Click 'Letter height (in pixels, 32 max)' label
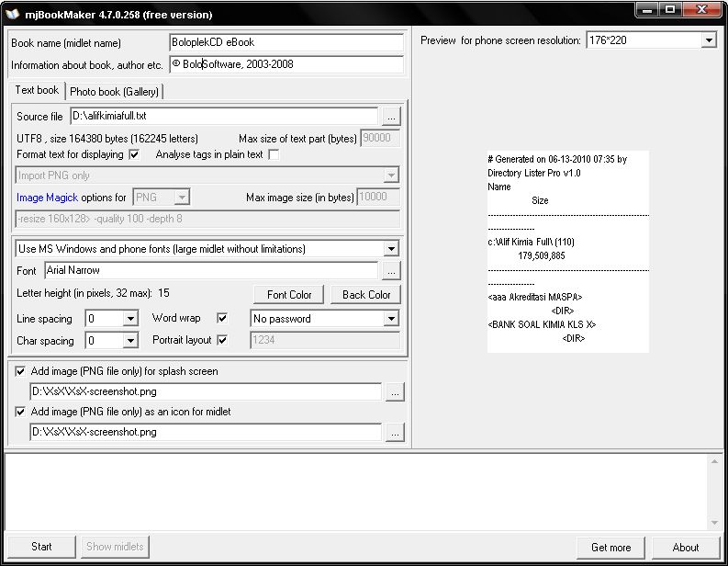 tap(84, 293)
